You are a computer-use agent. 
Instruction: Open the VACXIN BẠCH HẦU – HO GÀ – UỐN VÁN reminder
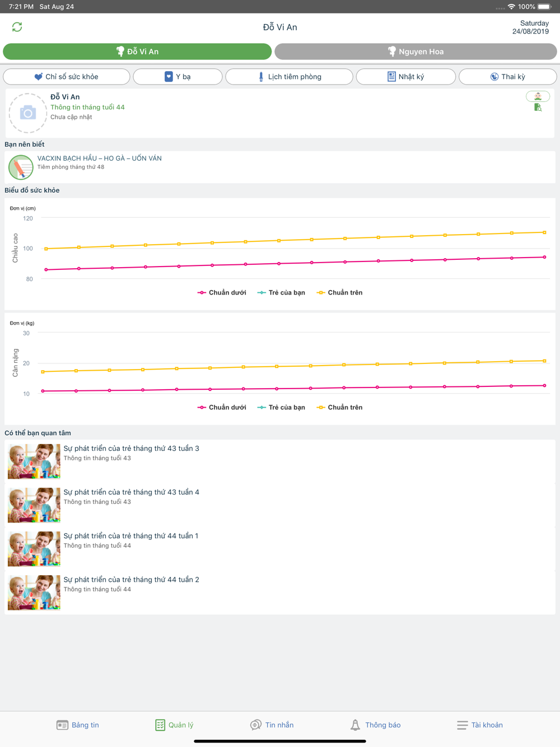tap(280, 167)
